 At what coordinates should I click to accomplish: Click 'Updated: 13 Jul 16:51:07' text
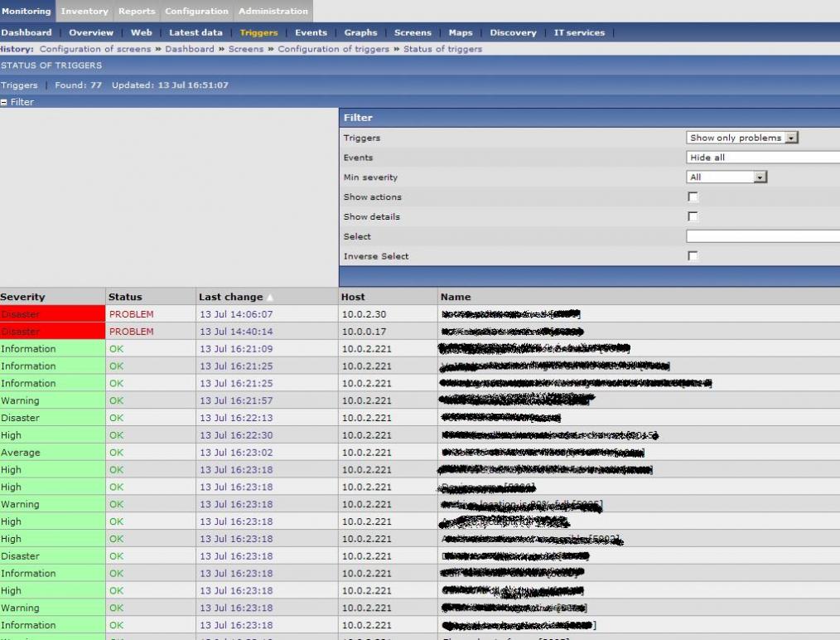point(170,85)
